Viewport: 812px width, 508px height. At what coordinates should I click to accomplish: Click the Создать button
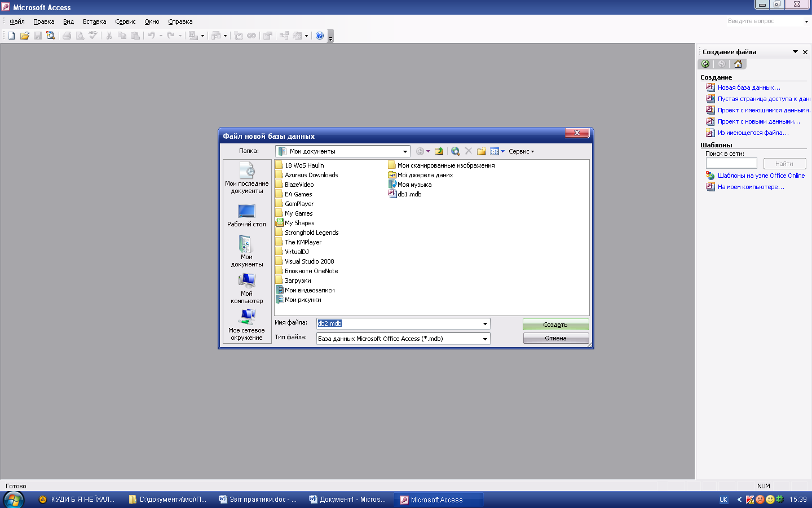click(555, 325)
